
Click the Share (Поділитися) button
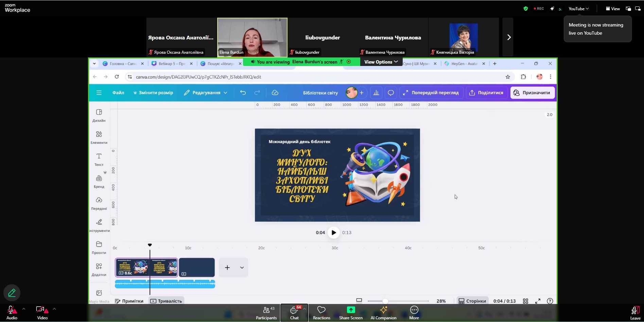(x=486, y=92)
